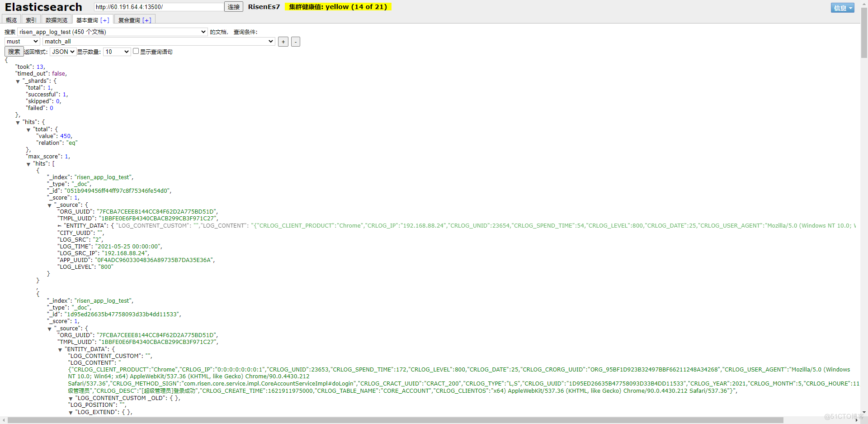
Task: Select the 基本查询 tab
Action: 87,20
